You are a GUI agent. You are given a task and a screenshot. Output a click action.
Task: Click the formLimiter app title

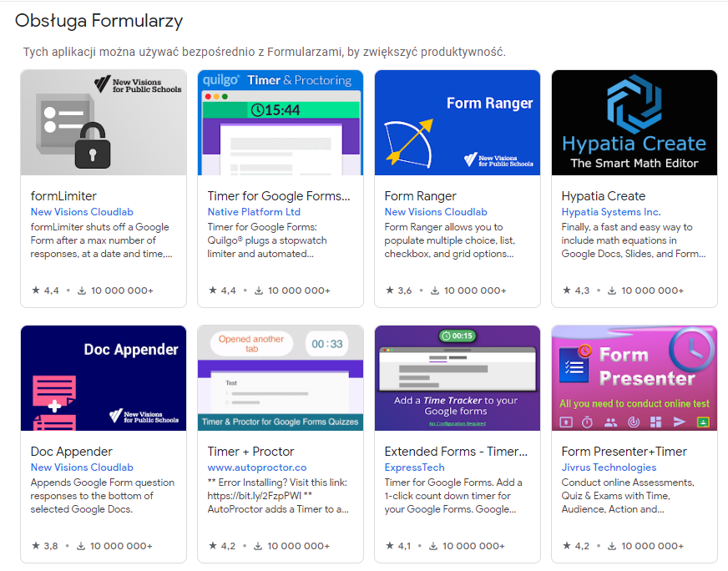(63, 196)
